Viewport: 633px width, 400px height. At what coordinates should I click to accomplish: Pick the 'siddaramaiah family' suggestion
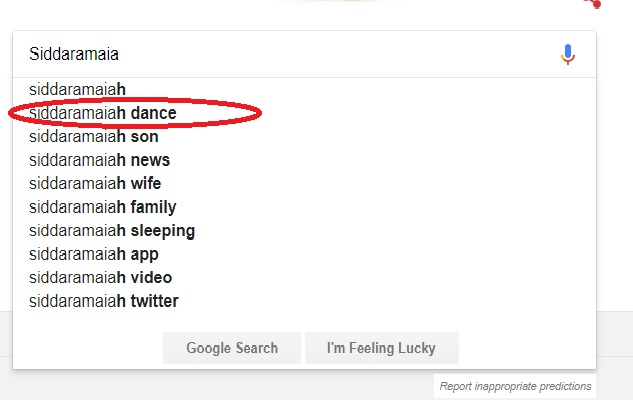tap(304, 207)
